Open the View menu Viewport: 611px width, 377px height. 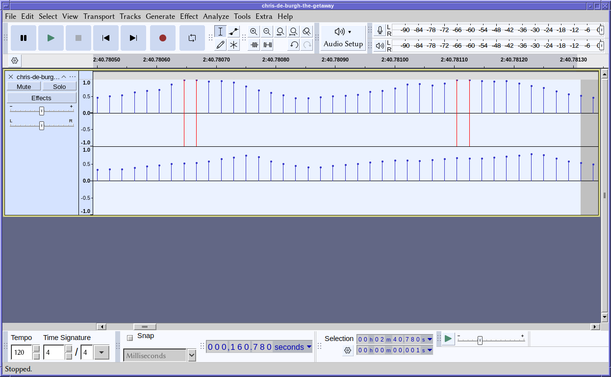[x=70, y=16]
